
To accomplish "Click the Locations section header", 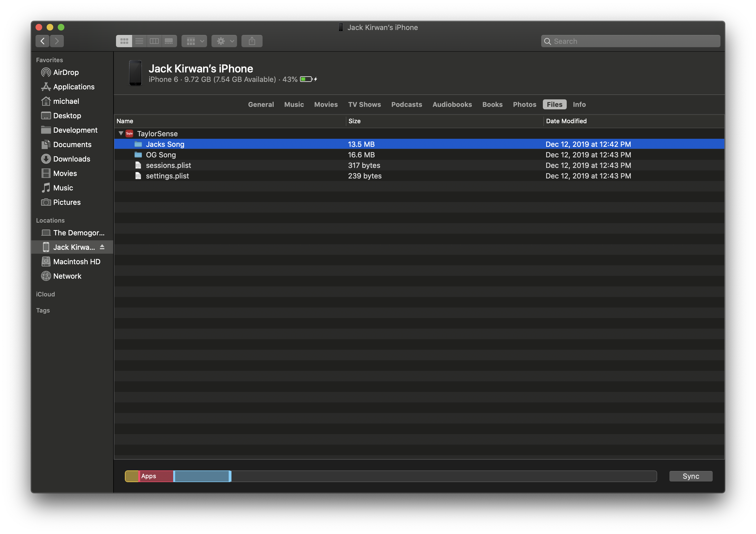I will pyautogui.click(x=50, y=220).
